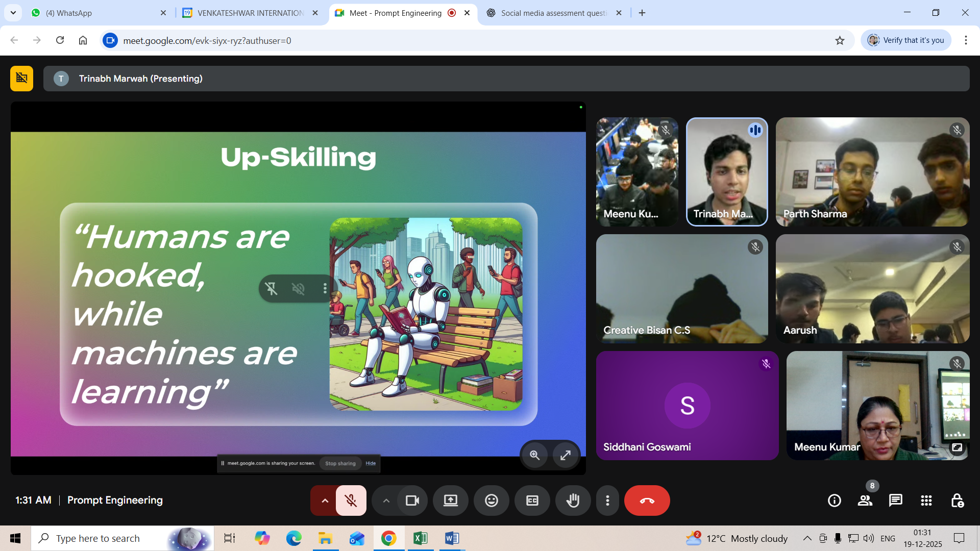Show the participants people icon

click(865, 500)
